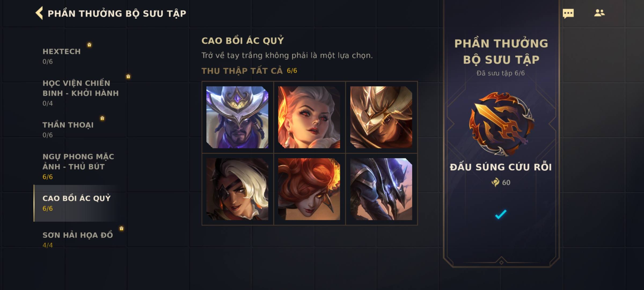Go back using the arrow beside Phần Thưởng Bộ Sưu Tập
The height and width of the screenshot is (290, 644).
pyautogui.click(x=39, y=13)
